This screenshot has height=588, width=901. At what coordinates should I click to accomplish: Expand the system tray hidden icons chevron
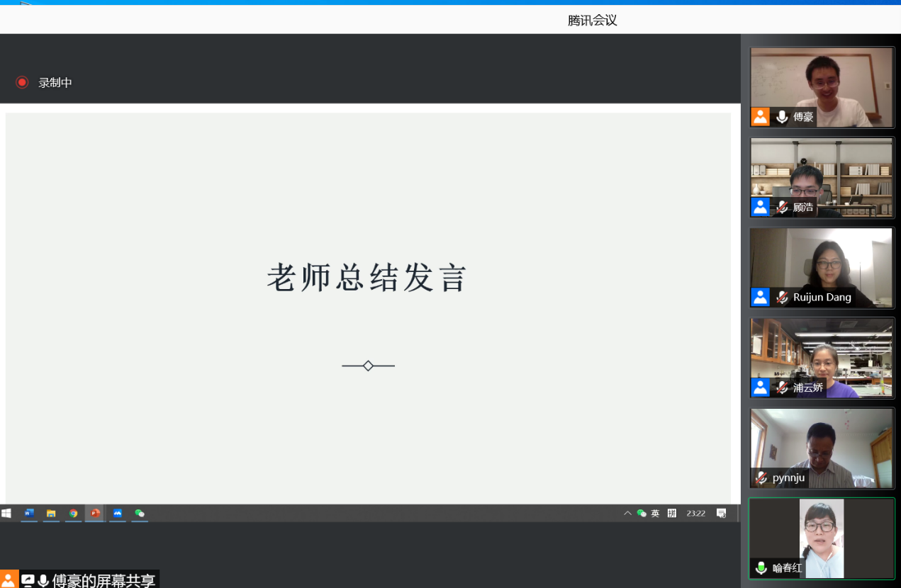pyautogui.click(x=627, y=513)
